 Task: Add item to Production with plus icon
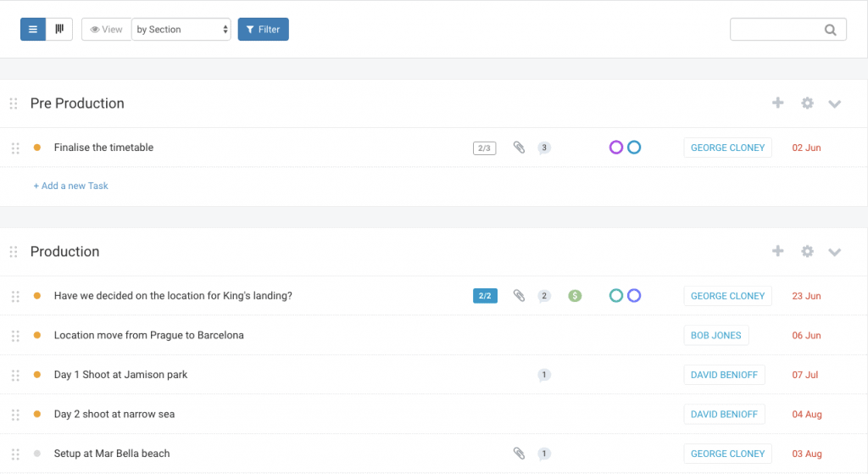778,251
